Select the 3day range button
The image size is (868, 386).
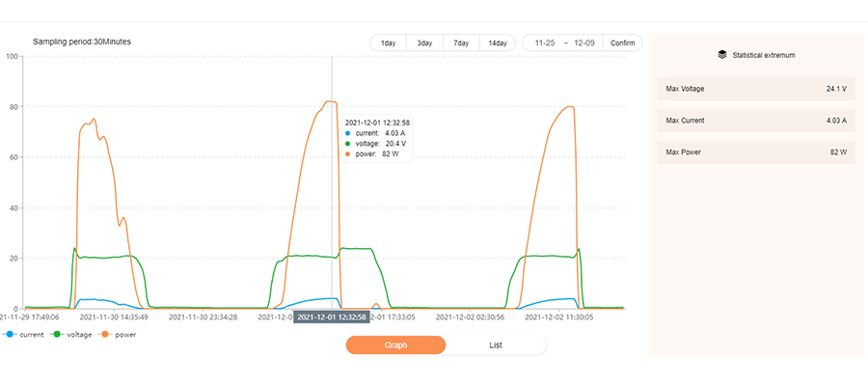[x=424, y=43]
